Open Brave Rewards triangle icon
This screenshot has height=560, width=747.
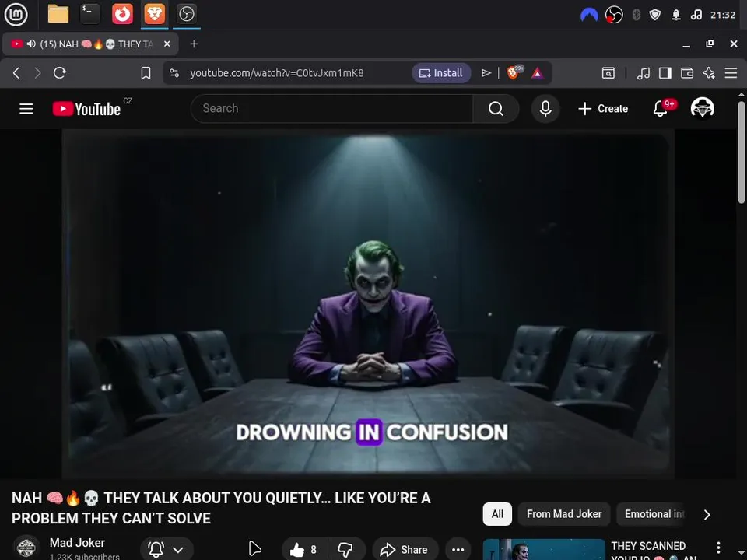click(x=537, y=73)
